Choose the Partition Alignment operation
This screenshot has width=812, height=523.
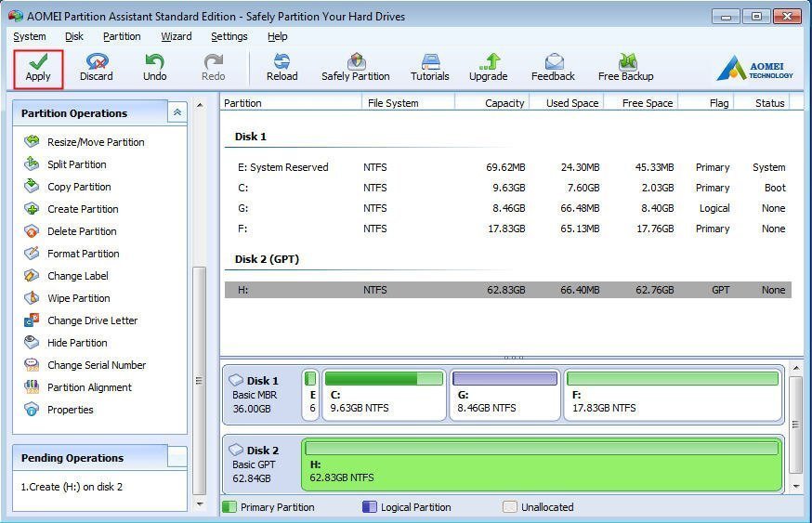[78, 386]
